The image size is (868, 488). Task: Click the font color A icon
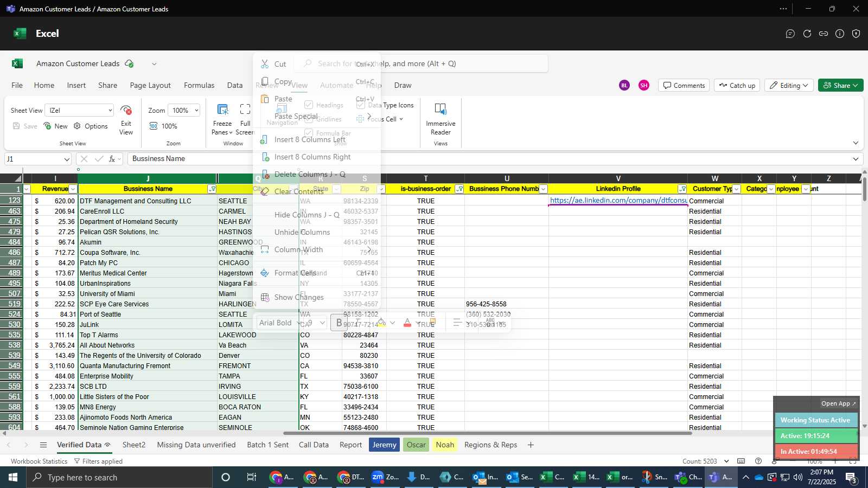(407, 323)
